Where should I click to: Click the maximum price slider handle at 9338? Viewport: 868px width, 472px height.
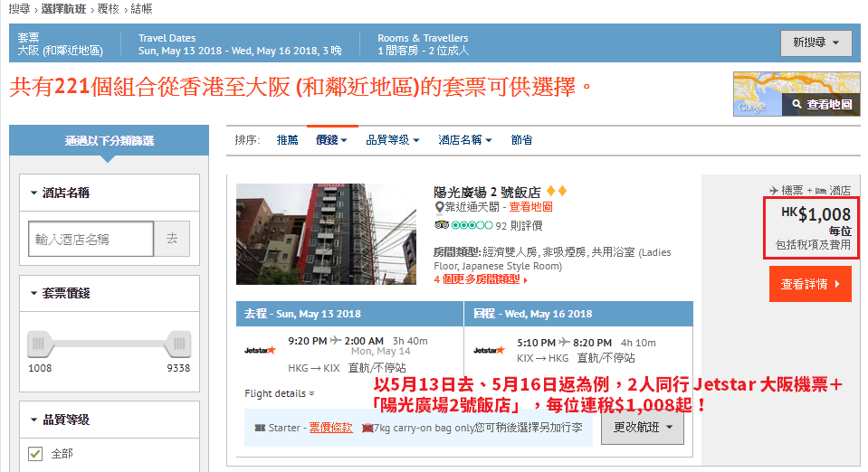[x=178, y=344]
